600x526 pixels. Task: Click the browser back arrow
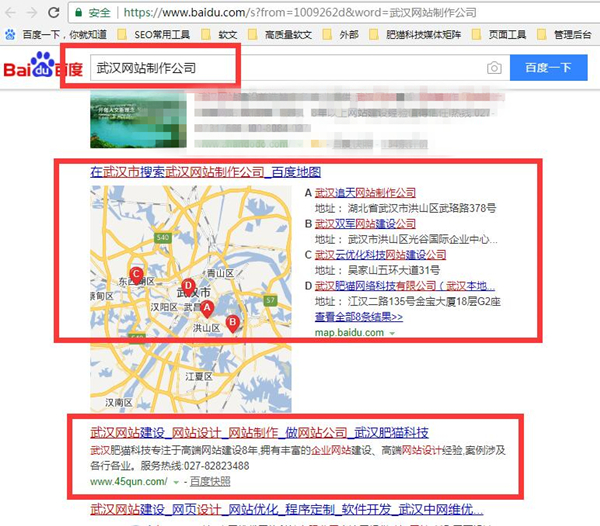11,13
